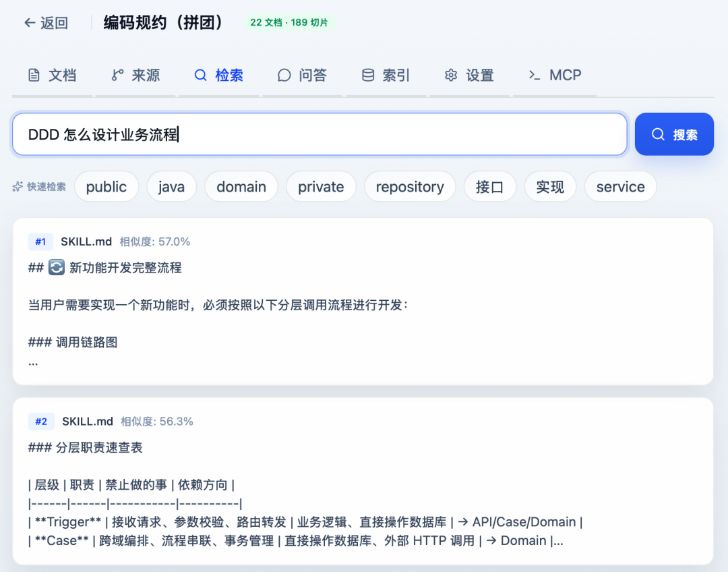728x572 pixels.
Task: Open the 问答 tab
Action: [x=302, y=76]
